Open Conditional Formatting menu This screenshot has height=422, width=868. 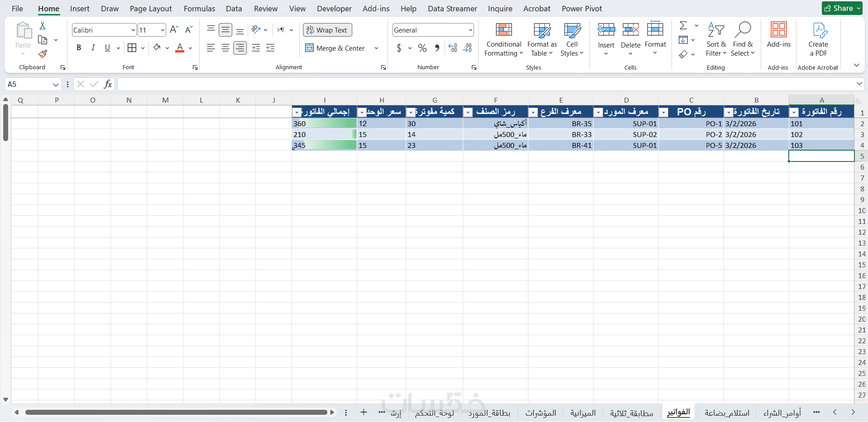tap(504, 40)
